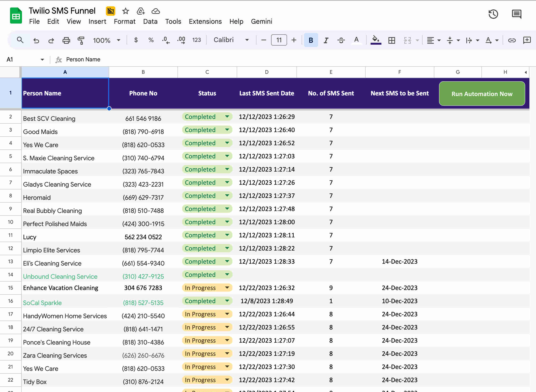The image size is (536, 392).
Task: Open the name box dropdown for A1
Action: click(42, 59)
